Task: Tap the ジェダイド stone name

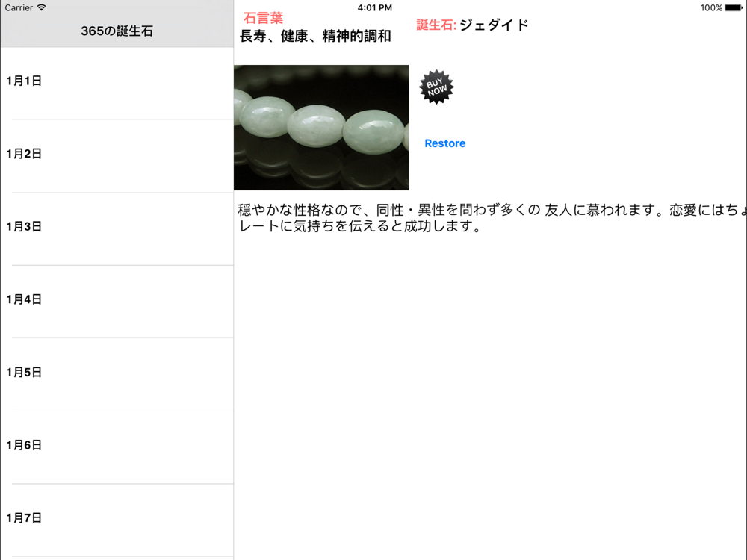Action: point(494,25)
